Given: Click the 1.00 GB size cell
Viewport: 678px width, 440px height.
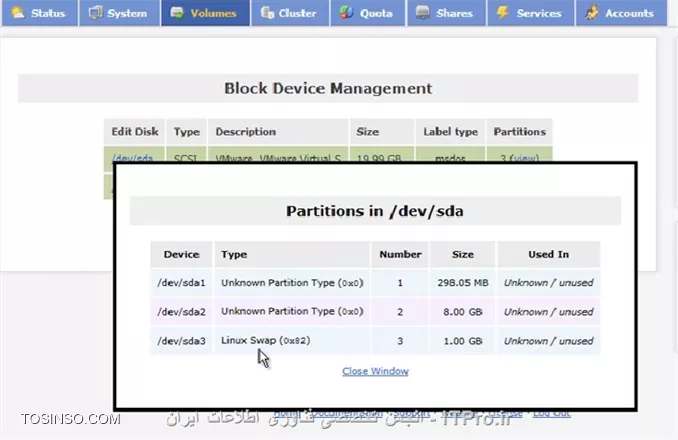Looking at the screenshot, I should 463,341.
